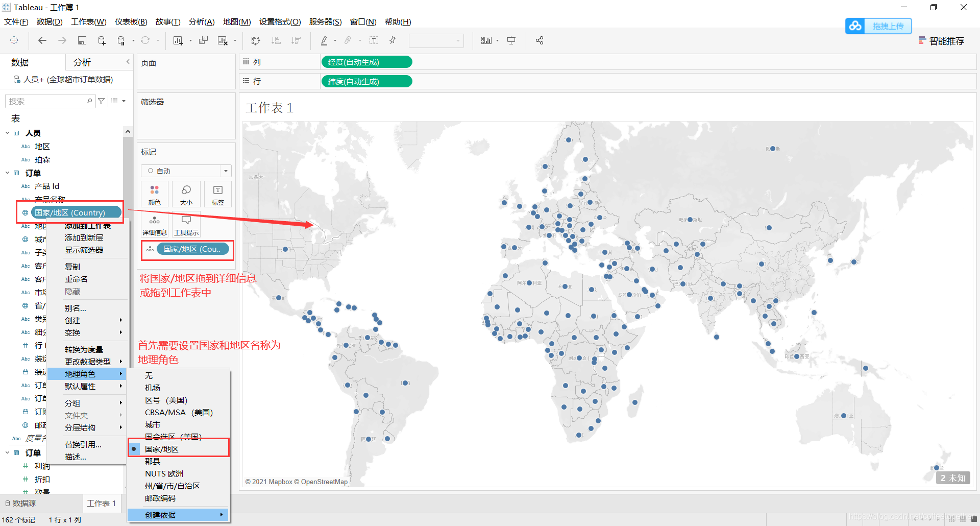Open the 文件(F) menu

coord(16,22)
